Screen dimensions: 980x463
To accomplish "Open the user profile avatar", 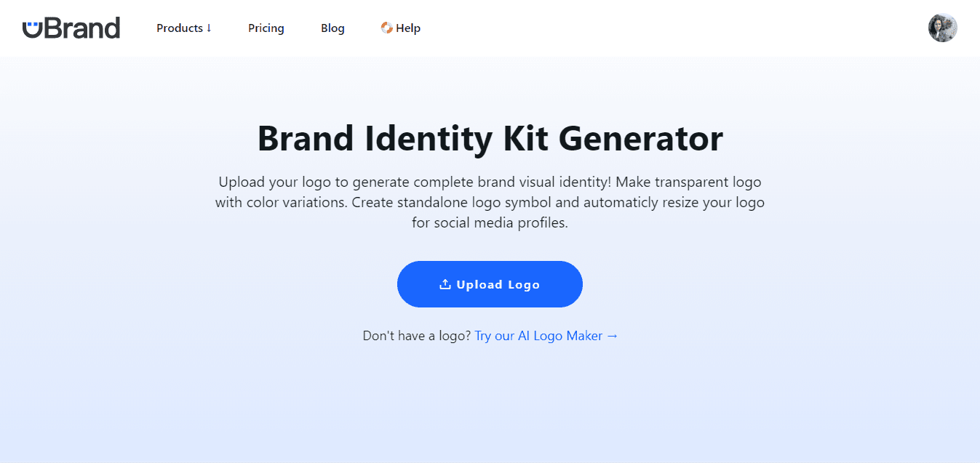I will click(x=942, y=28).
